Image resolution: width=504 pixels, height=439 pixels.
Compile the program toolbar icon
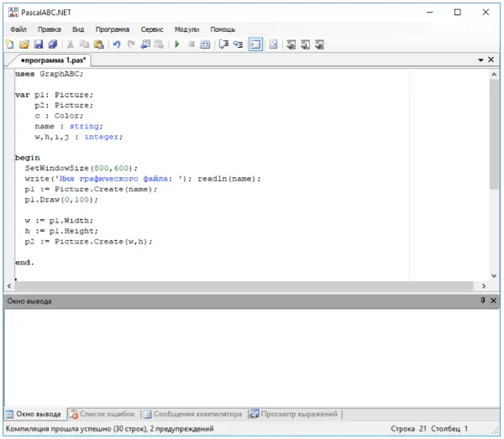tap(205, 44)
